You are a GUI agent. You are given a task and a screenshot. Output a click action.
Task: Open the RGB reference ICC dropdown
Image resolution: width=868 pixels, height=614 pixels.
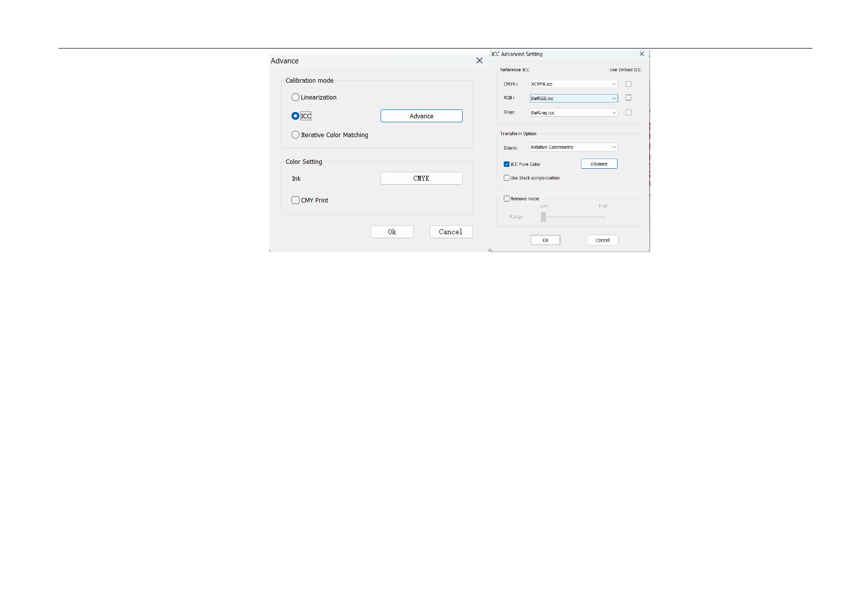(614, 98)
